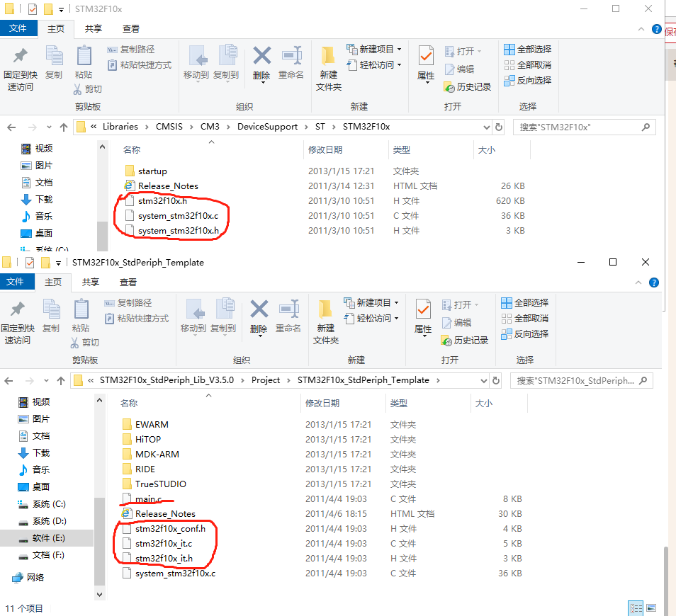Click Properties (属性) icon in top window

point(426,63)
